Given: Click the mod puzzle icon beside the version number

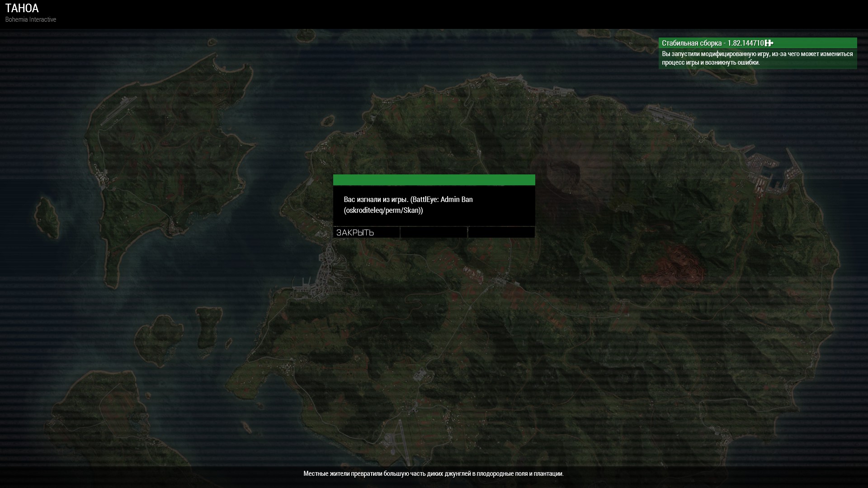Looking at the screenshot, I should pos(769,43).
